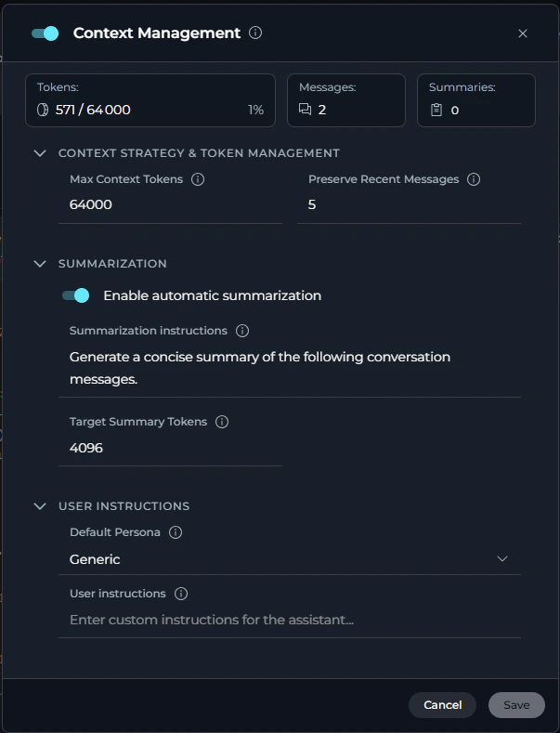The image size is (560, 733).
Task: Click the Messages chat bubble icon
Action: [306, 110]
